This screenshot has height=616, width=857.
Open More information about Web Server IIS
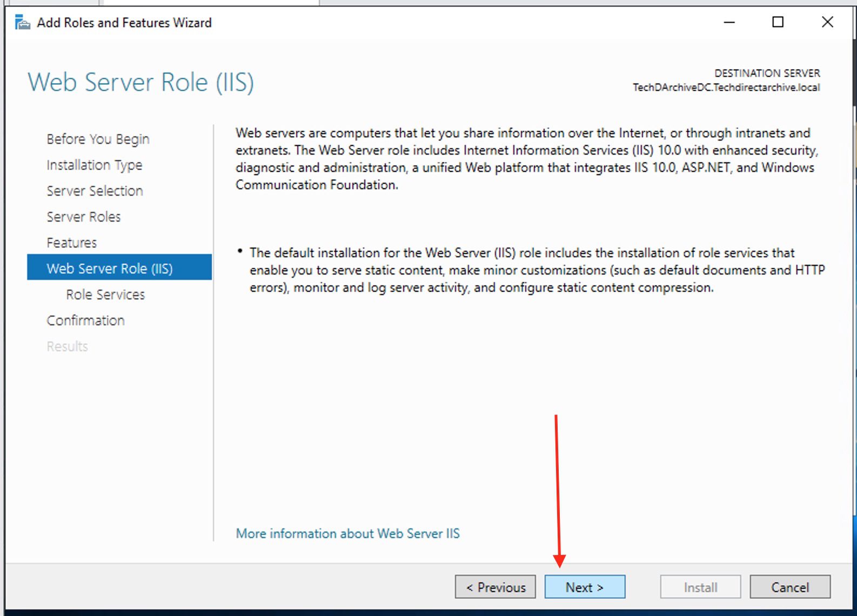pyautogui.click(x=348, y=533)
